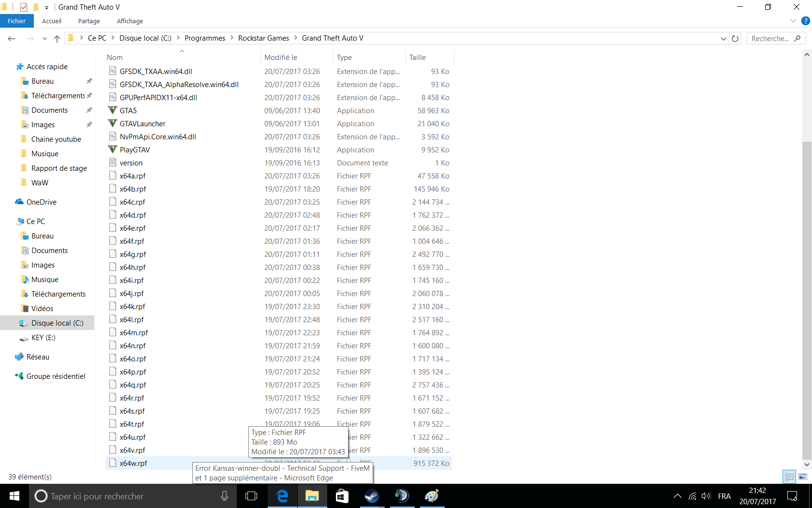This screenshot has height=508, width=812.
Task: Go up to the parent folder
Action: 57,38
